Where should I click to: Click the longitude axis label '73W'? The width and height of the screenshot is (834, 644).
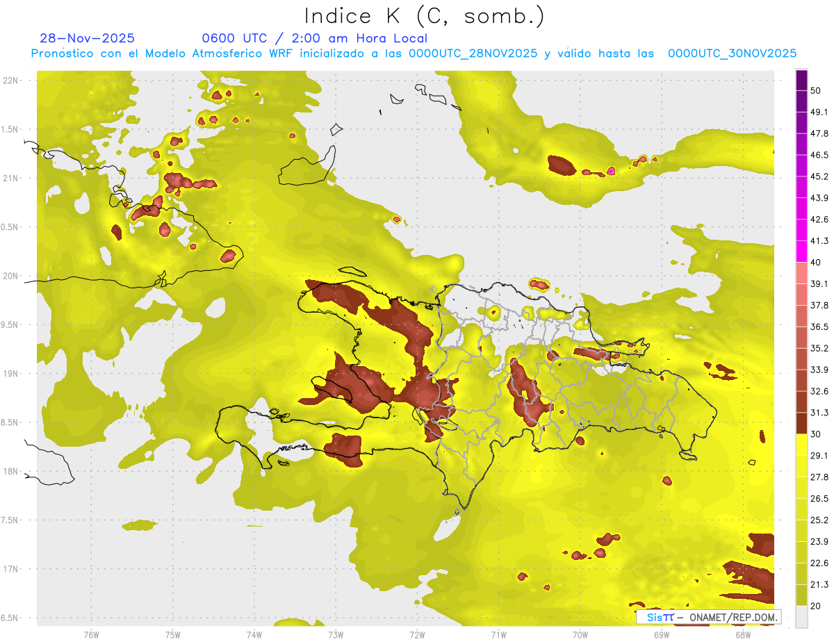pyautogui.click(x=336, y=635)
